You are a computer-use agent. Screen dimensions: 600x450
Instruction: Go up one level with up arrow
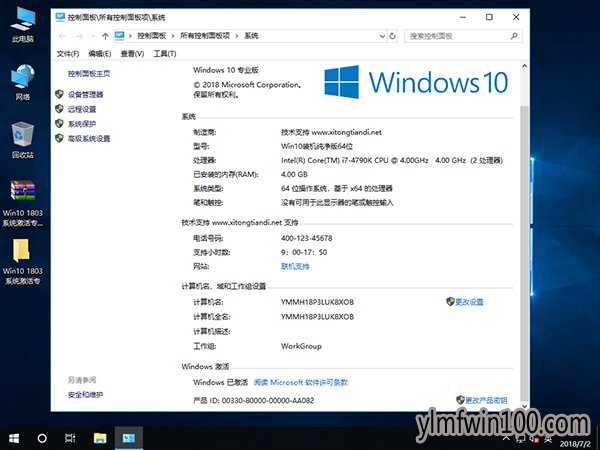pos(106,36)
